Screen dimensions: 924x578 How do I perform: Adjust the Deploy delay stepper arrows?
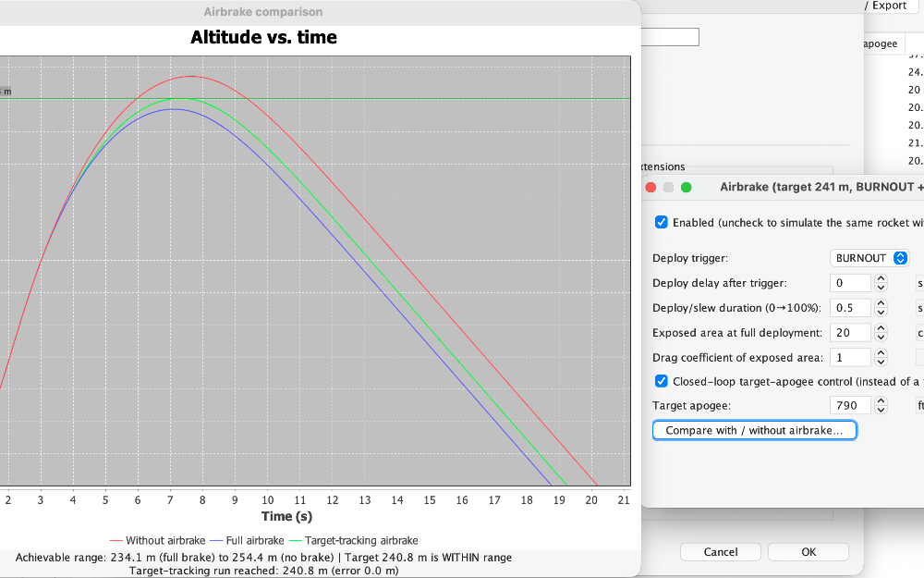[881, 283]
